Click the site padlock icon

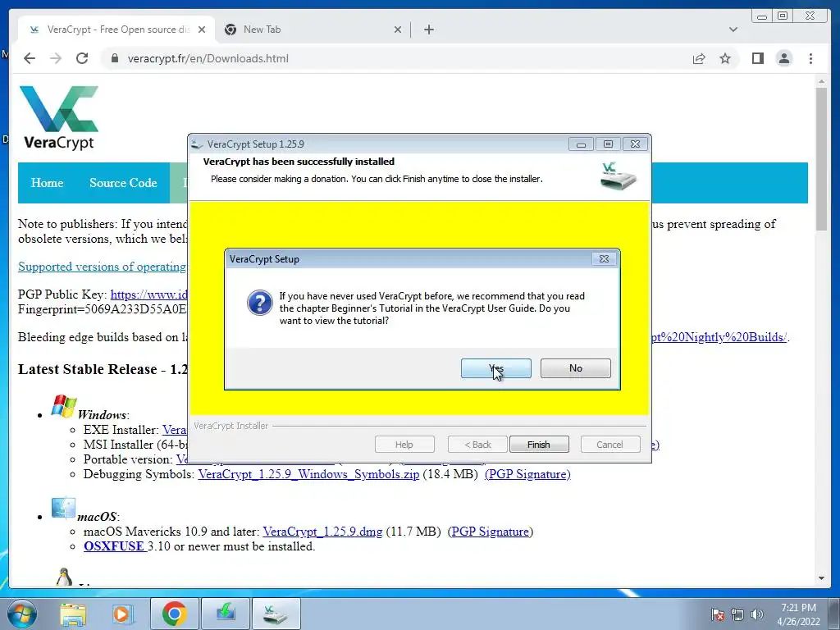(x=115, y=58)
